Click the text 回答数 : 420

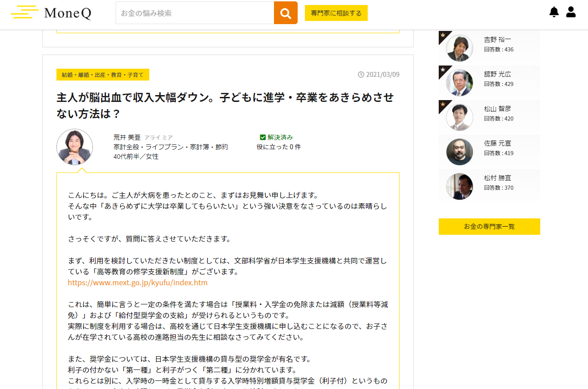[x=498, y=119]
